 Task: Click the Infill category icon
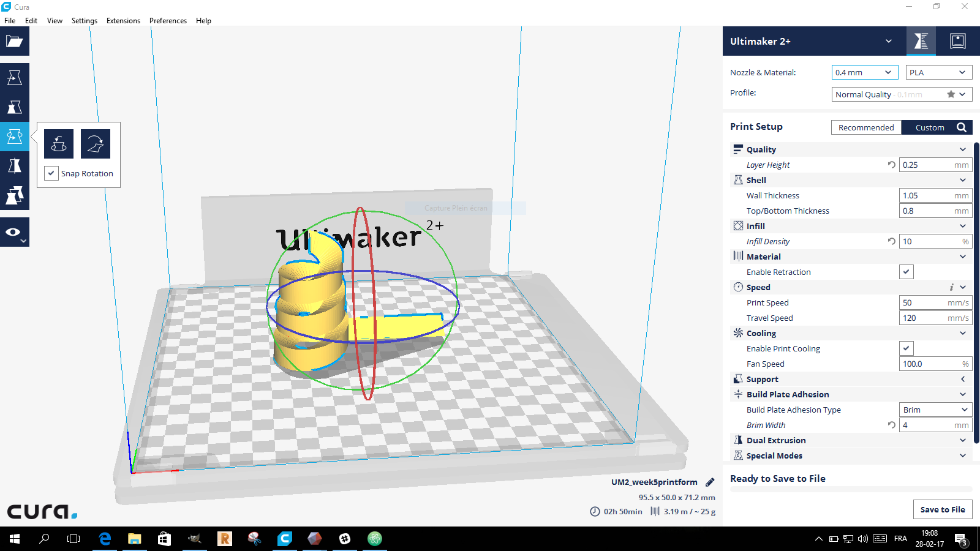(x=738, y=226)
